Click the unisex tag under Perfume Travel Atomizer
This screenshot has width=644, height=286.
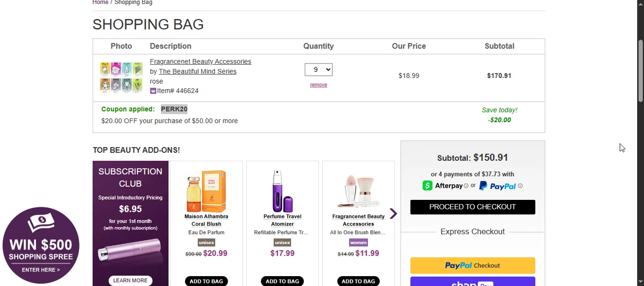[283, 243]
